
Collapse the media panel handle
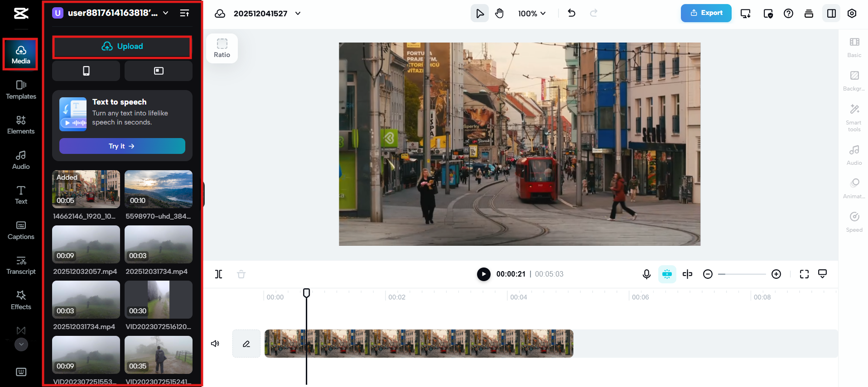pyautogui.click(x=203, y=195)
